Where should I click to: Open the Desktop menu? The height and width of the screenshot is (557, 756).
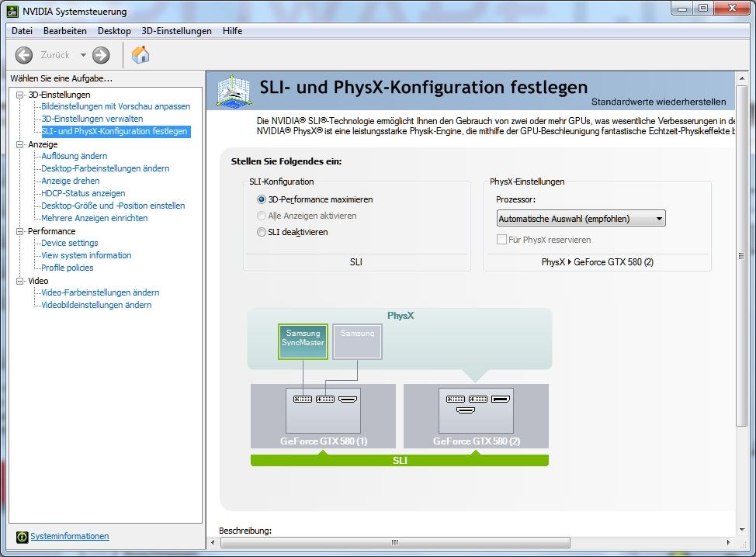[x=114, y=31]
